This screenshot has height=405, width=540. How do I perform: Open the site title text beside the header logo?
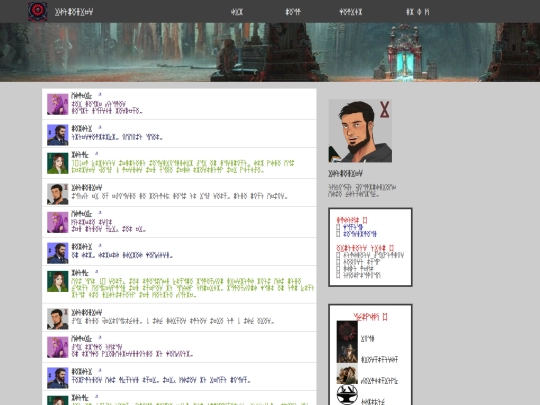[x=74, y=12]
